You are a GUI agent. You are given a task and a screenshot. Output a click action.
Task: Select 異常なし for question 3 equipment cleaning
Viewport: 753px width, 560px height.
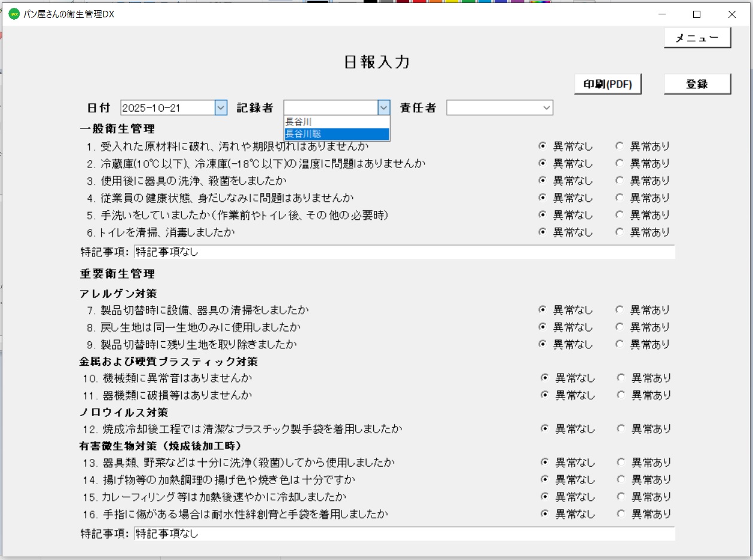[542, 180]
